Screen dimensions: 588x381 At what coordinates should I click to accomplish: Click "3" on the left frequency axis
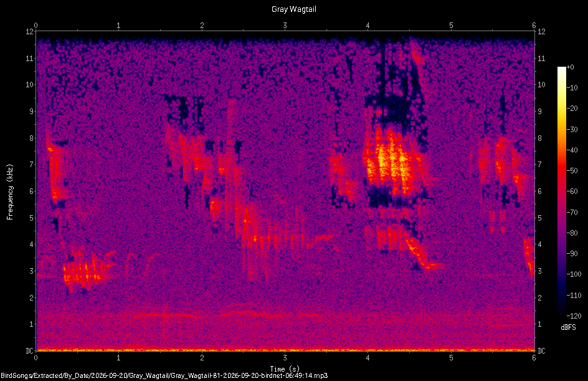click(x=32, y=271)
